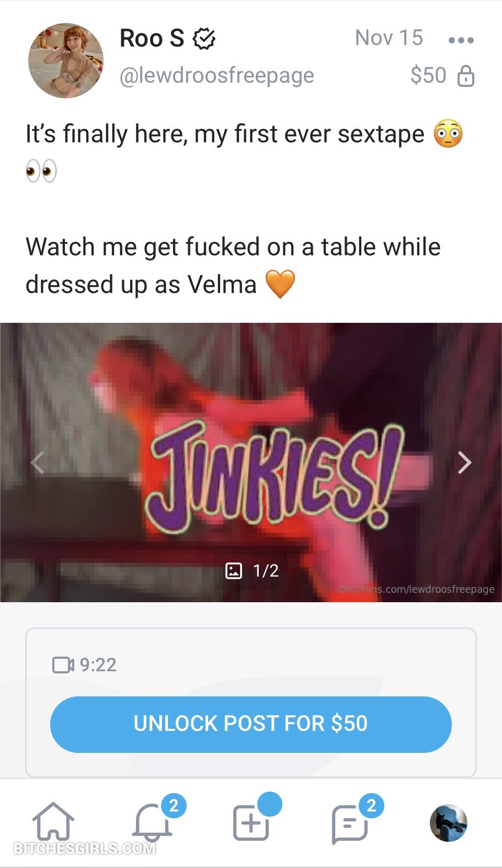Click the Nov 15 post date
Screen dimensions: 502x868
click(389, 38)
